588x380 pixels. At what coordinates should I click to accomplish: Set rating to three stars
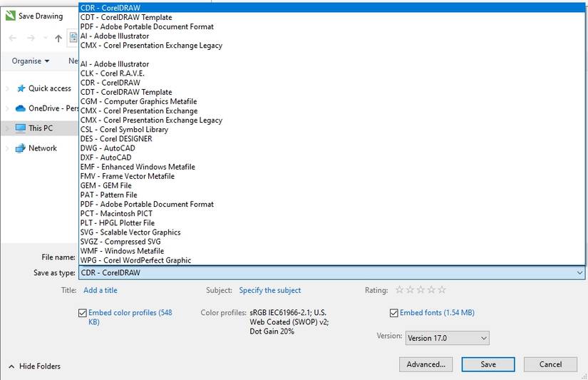click(x=421, y=289)
